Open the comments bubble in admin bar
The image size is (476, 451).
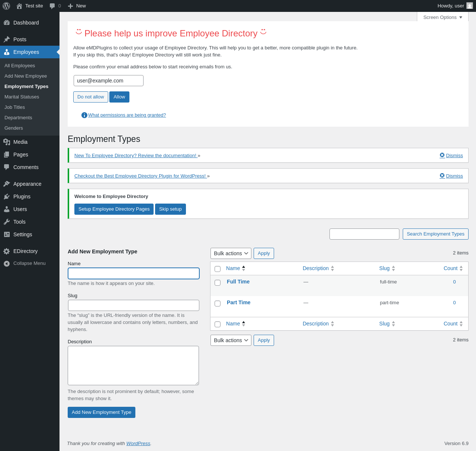pos(55,6)
